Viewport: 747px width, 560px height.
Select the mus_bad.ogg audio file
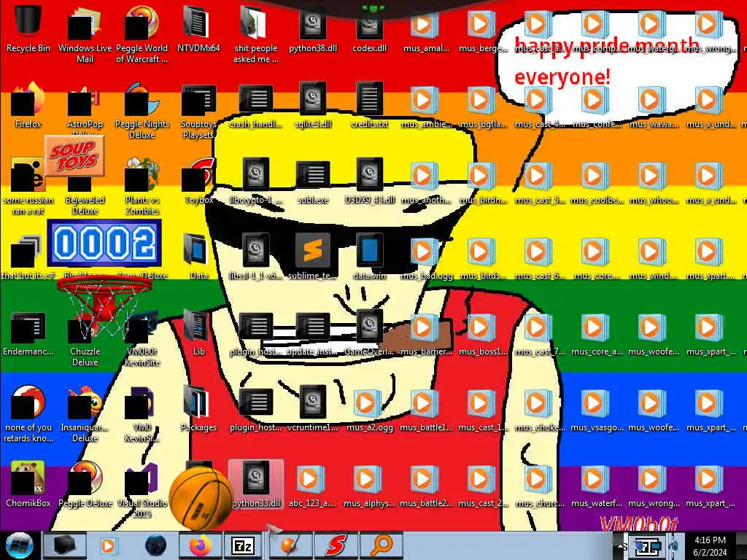[426, 256]
